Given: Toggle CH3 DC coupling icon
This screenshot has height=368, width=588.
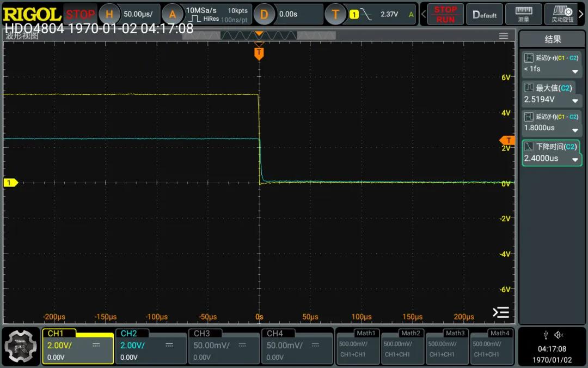Looking at the screenshot, I should [x=242, y=345].
